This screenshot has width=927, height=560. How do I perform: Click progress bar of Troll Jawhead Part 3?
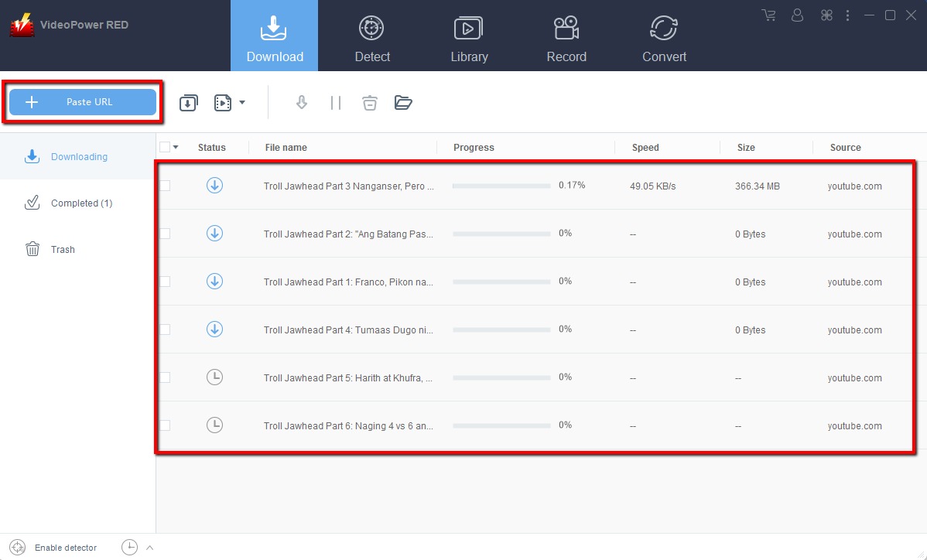click(501, 186)
